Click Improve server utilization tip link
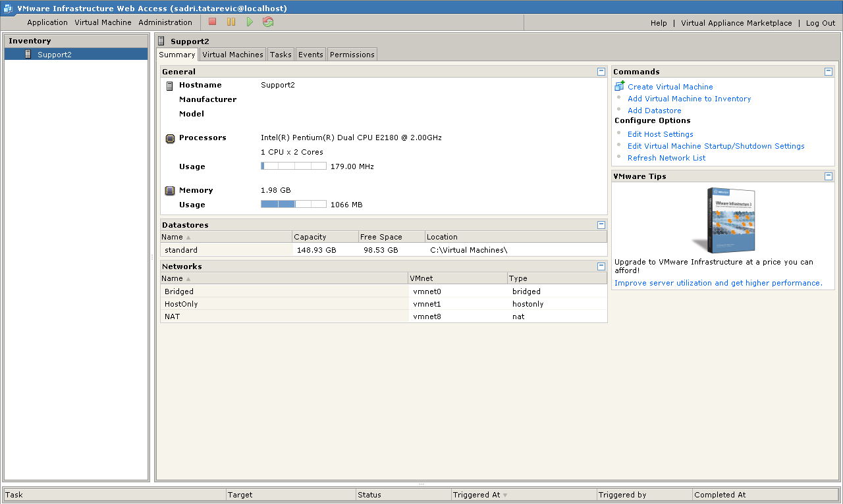Image resolution: width=843 pixels, height=504 pixels. [x=718, y=283]
